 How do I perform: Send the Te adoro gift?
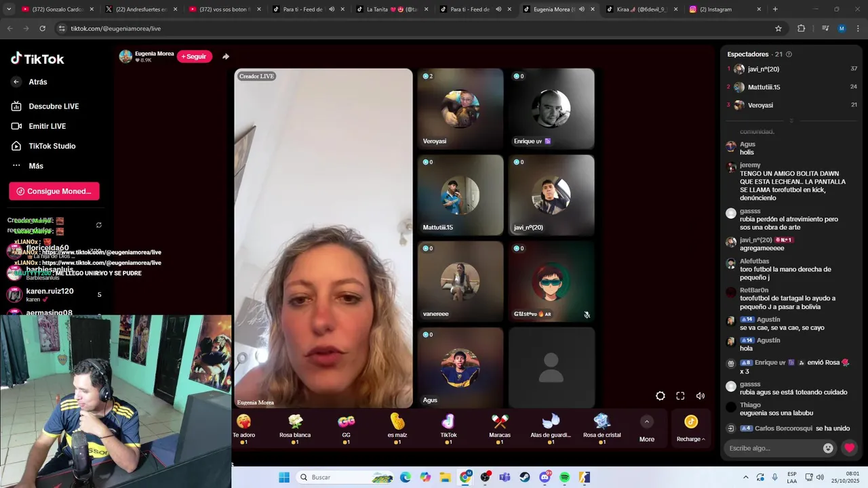pos(243,428)
